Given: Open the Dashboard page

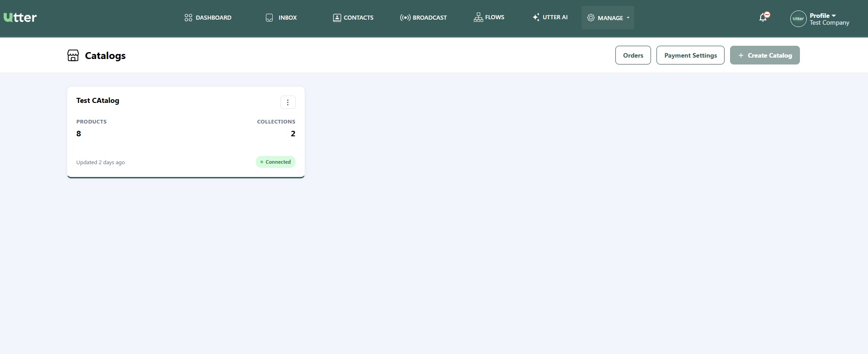Looking at the screenshot, I should 208,17.
